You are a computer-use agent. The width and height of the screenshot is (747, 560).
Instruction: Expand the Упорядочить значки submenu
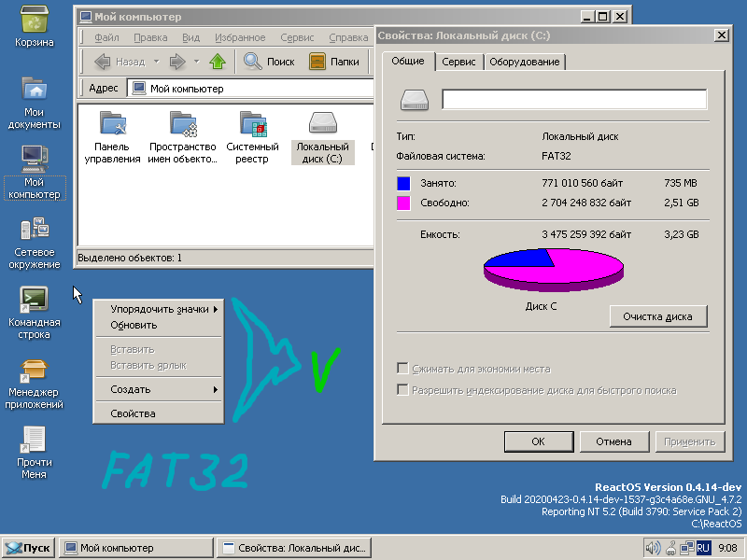[x=159, y=309]
